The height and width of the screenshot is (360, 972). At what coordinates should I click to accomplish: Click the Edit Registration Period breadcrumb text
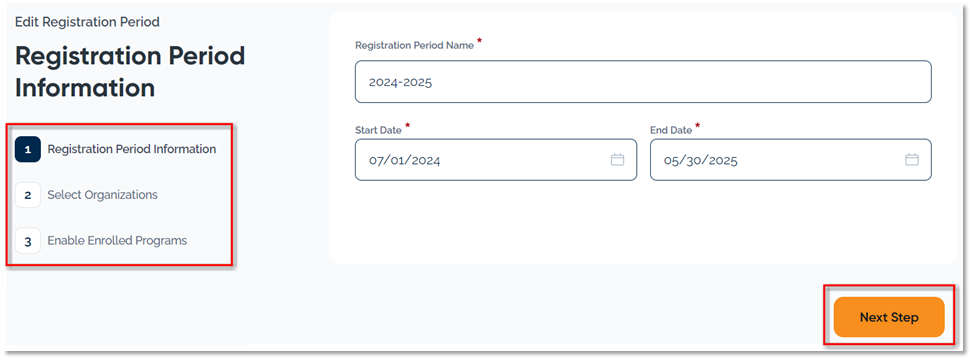[87, 22]
